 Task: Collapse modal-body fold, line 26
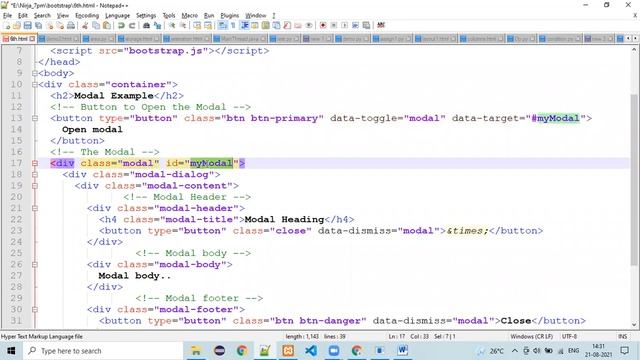[x=35, y=264]
